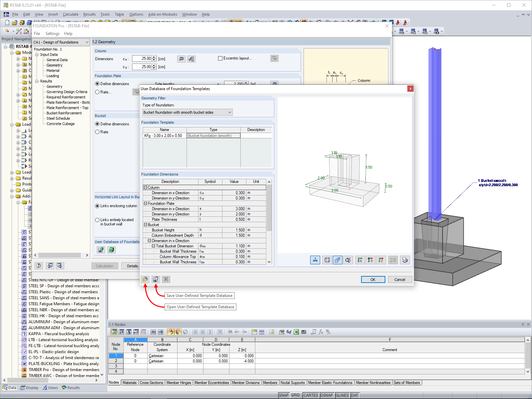Click table view icon with yellow header row

[x=254, y=332]
